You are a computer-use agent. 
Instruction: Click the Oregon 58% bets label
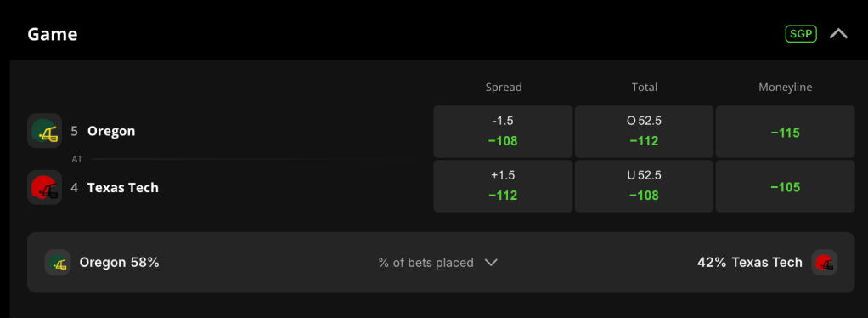119,263
